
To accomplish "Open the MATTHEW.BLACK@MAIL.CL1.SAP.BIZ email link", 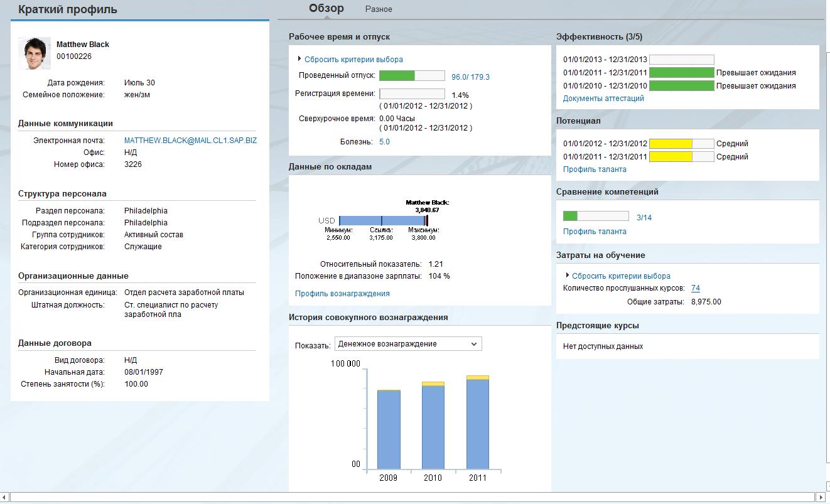I will tap(190, 141).
